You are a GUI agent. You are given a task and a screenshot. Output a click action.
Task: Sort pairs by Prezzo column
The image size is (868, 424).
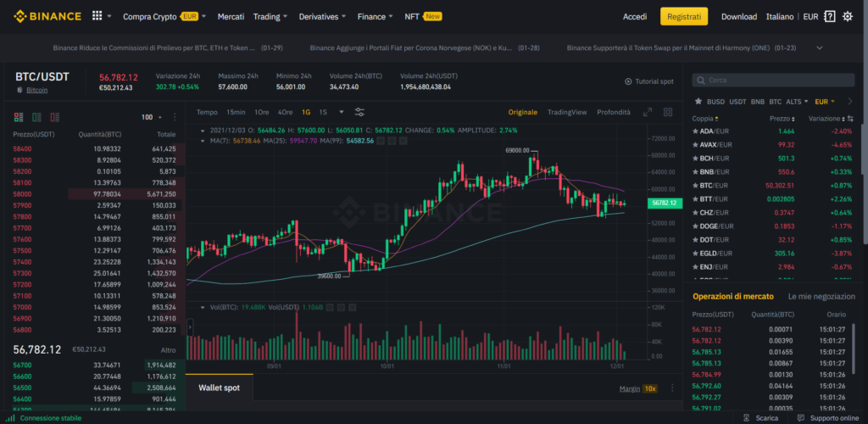[782, 119]
